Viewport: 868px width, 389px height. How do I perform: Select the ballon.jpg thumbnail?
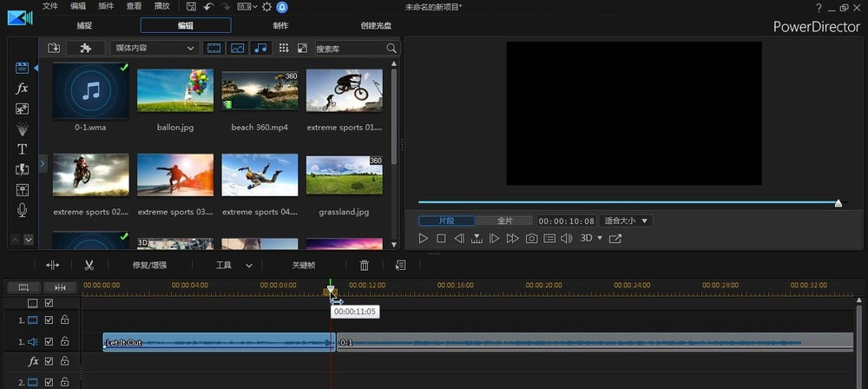coord(175,90)
